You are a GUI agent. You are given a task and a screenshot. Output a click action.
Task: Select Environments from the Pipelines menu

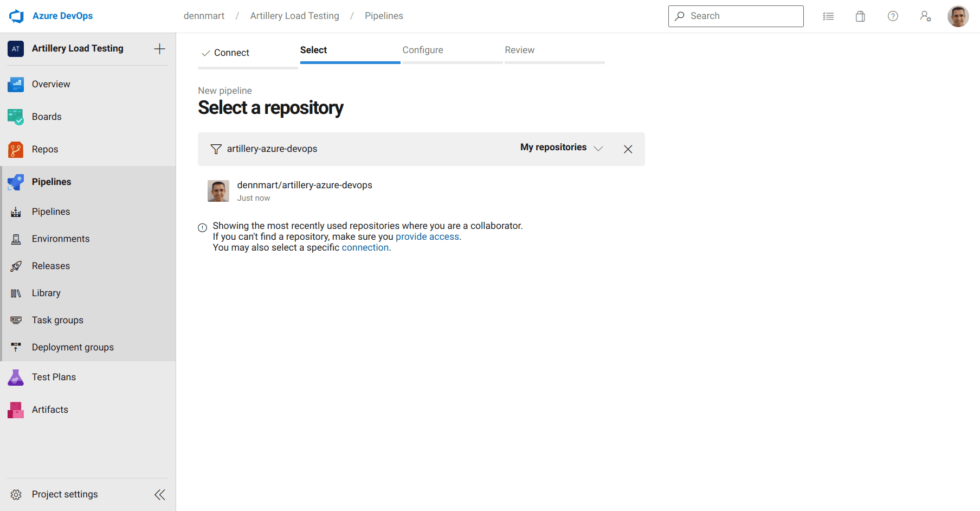coord(60,239)
